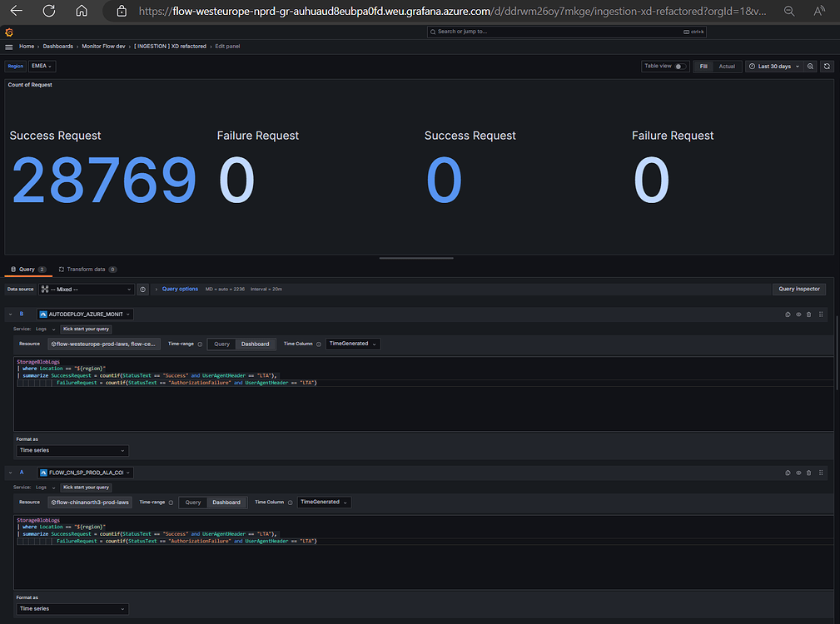This screenshot has height=624, width=840.
Task: Select the Query tab
Action: [27, 270]
